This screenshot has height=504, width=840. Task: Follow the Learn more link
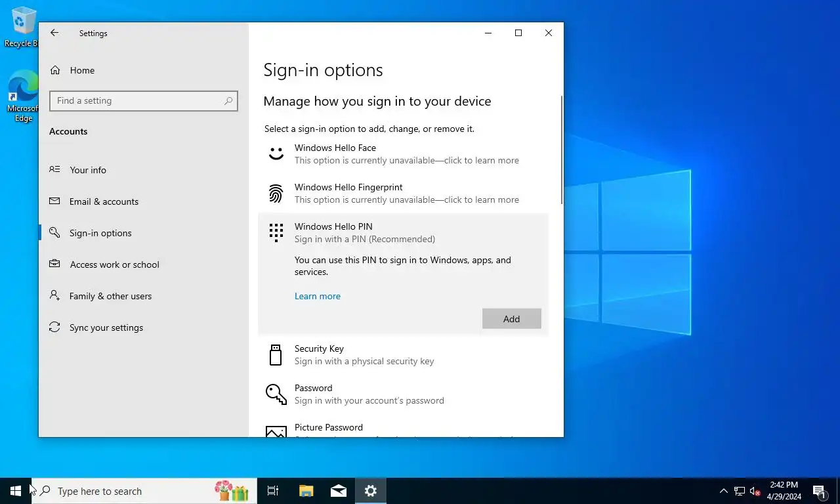point(318,296)
